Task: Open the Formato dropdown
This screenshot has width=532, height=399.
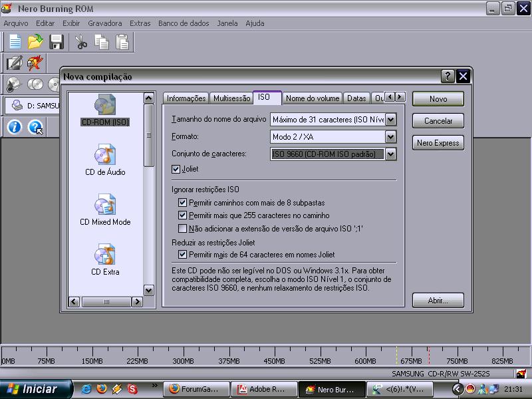Action: click(391, 137)
